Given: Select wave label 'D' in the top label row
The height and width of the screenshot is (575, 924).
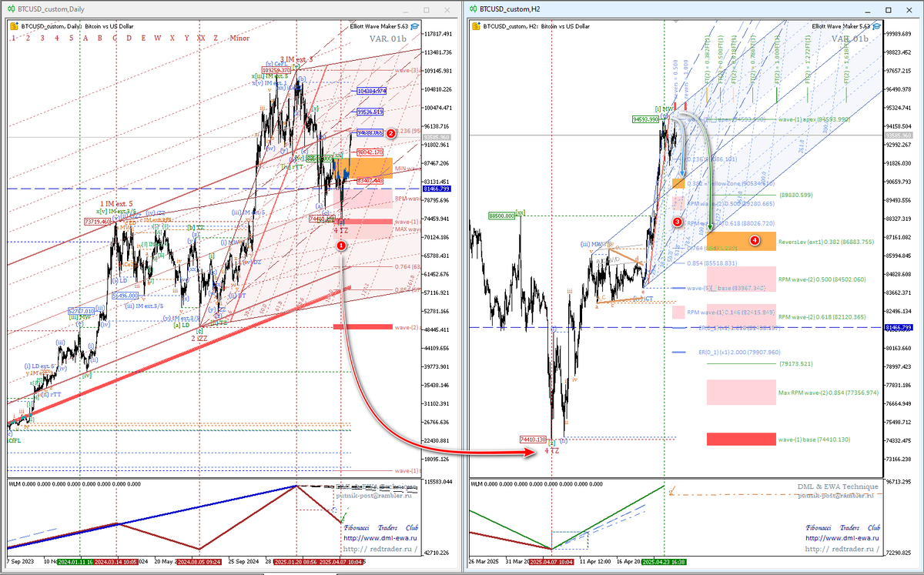Looking at the screenshot, I should pos(129,38).
